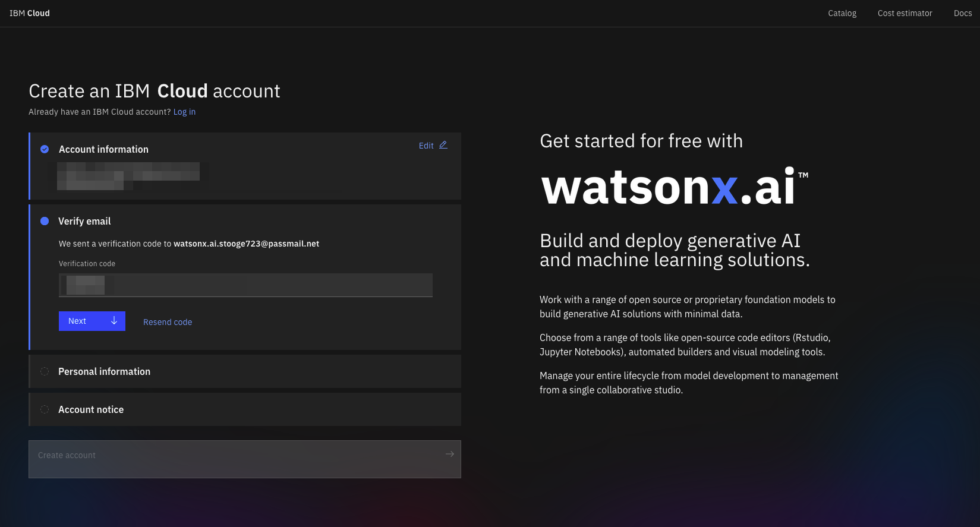Expand the Account information section header

pyautogui.click(x=103, y=149)
